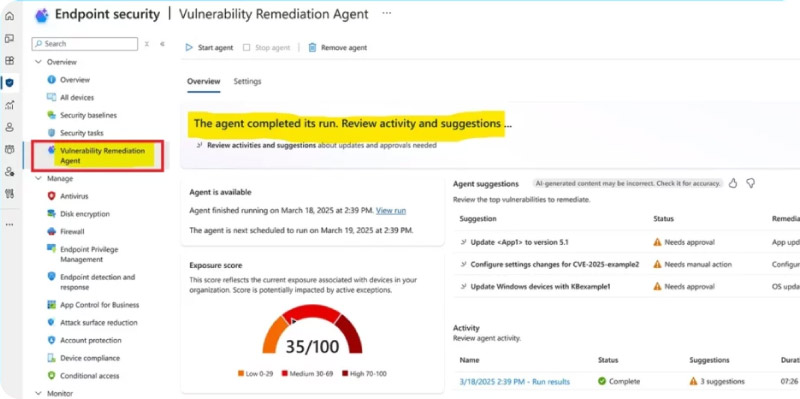Switch to the Settings tab

pyautogui.click(x=247, y=81)
